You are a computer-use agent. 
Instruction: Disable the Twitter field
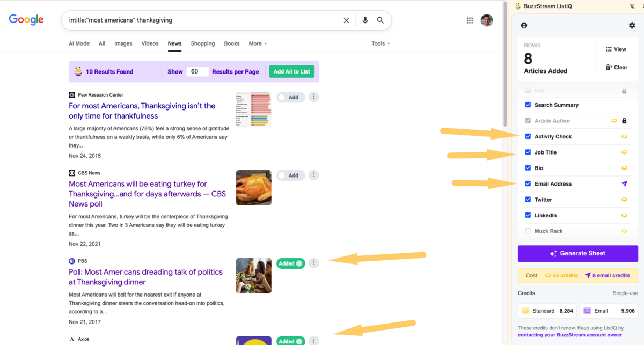(528, 199)
